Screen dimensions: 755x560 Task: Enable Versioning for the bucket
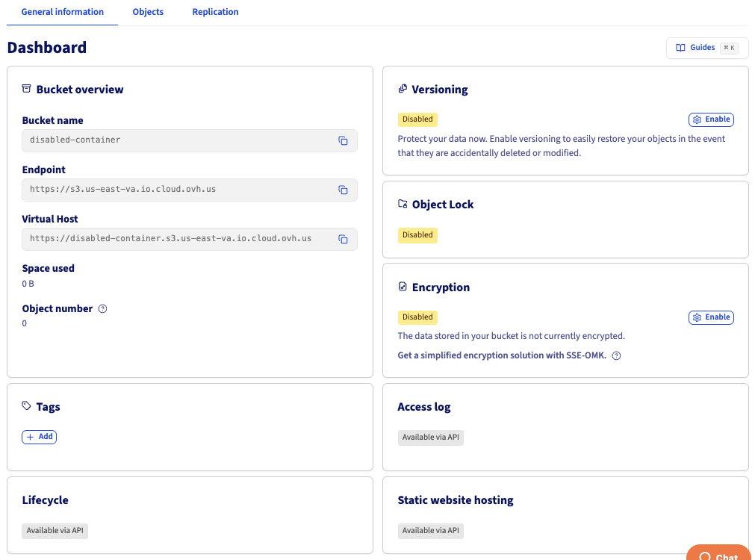(711, 119)
